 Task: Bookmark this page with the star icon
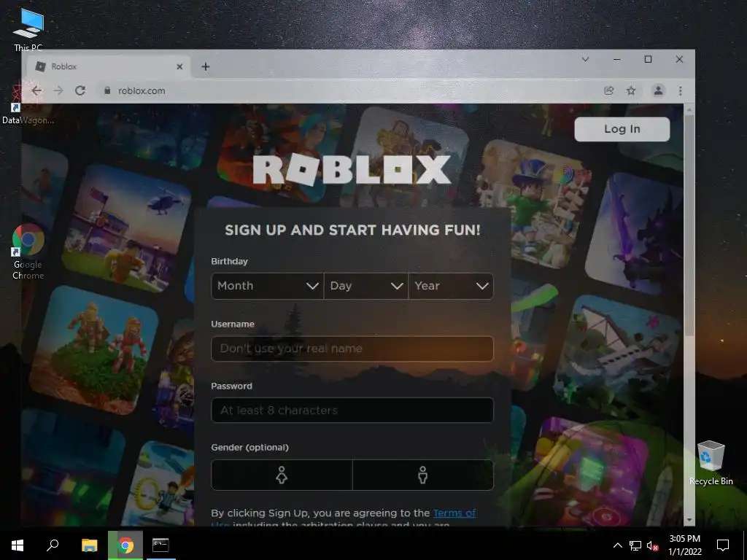[631, 90]
